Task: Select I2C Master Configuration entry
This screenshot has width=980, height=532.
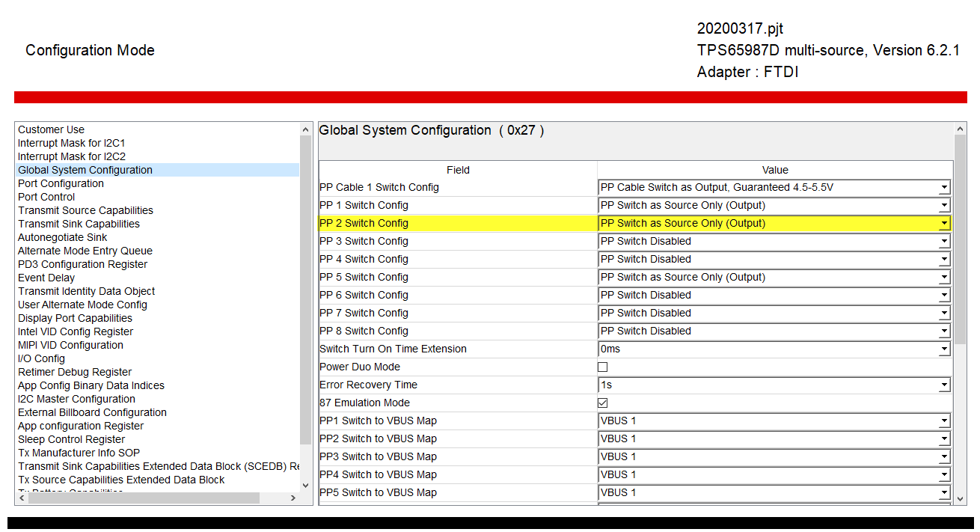Action: pos(76,399)
